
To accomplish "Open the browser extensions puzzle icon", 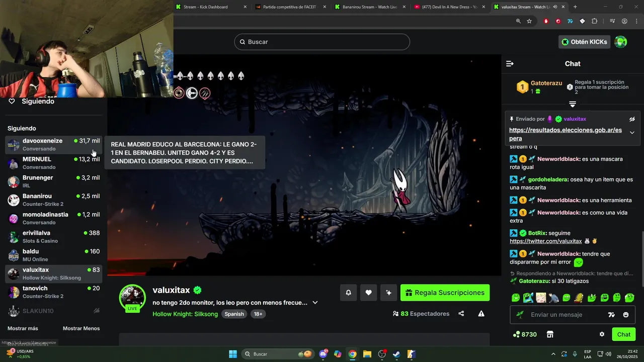I will coord(595,21).
